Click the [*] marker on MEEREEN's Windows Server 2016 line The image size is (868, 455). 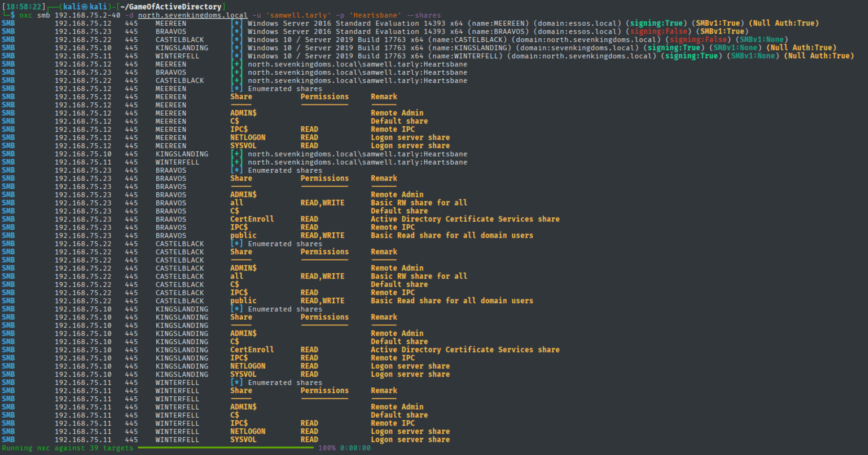(237, 23)
